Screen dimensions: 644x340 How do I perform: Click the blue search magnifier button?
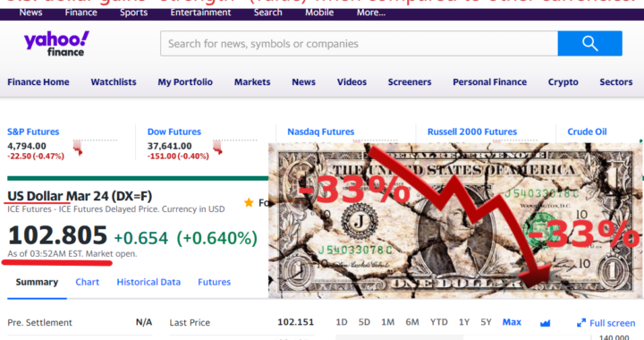(x=589, y=43)
